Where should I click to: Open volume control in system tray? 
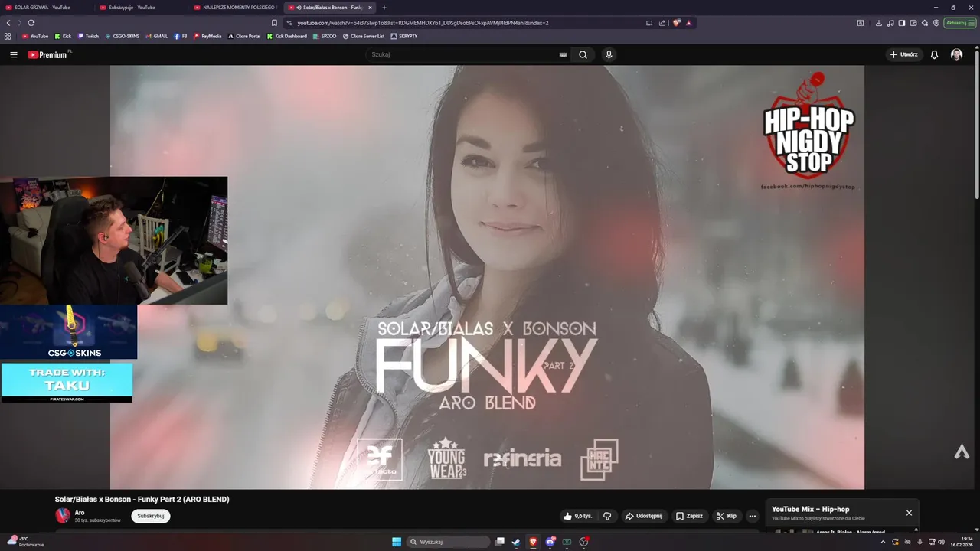pyautogui.click(x=941, y=542)
